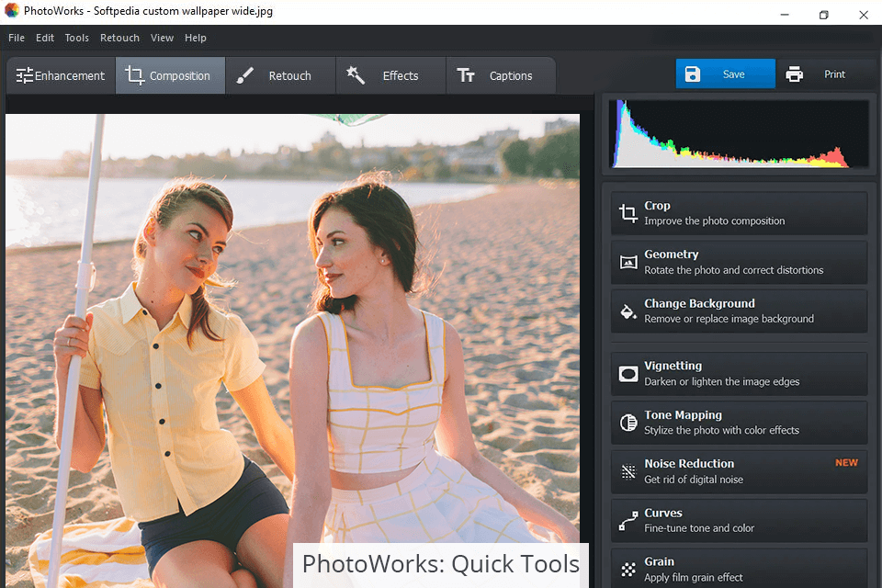
Task: Click the Geometry tool icon
Action: click(628, 262)
